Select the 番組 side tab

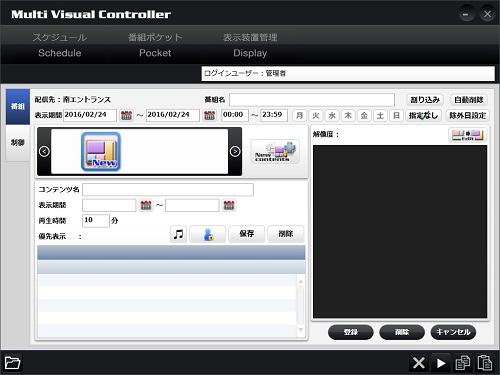click(18, 107)
